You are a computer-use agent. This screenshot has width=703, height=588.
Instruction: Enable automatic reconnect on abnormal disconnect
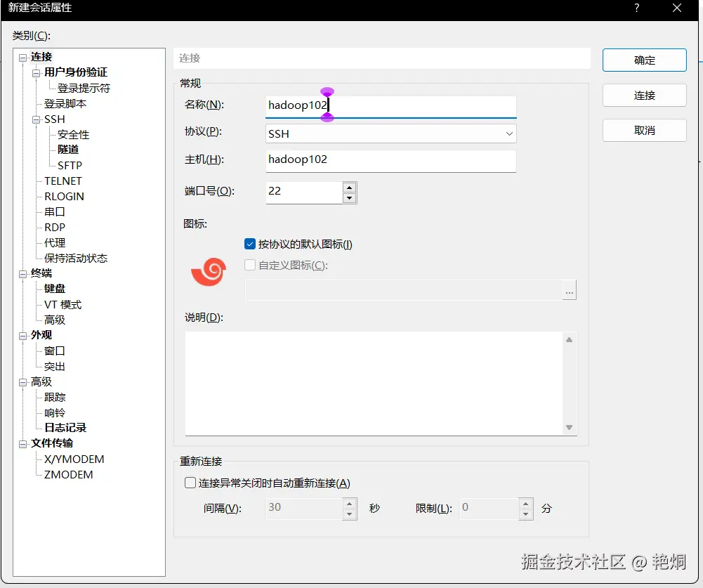point(190,483)
